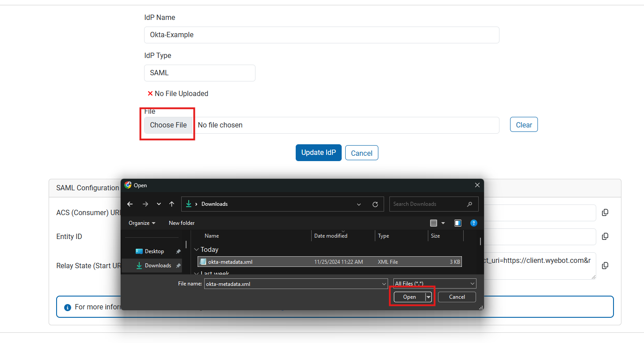Select Desktop in the navigation pane
644x343 pixels.
154,251
